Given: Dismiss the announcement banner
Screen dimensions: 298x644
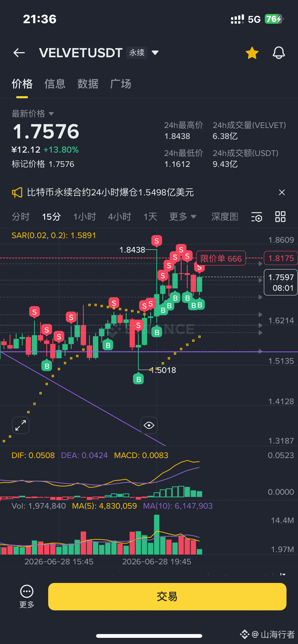Looking at the screenshot, I should [282, 192].
